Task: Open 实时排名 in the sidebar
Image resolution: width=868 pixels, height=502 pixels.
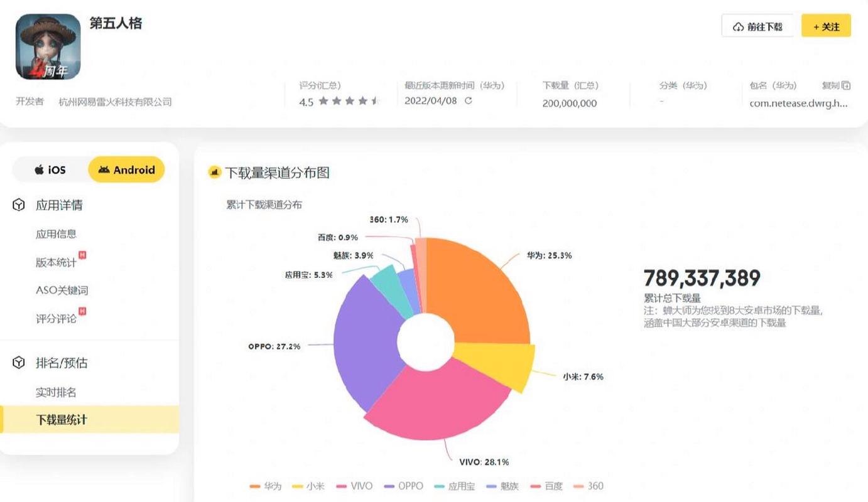Action: (56, 392)
